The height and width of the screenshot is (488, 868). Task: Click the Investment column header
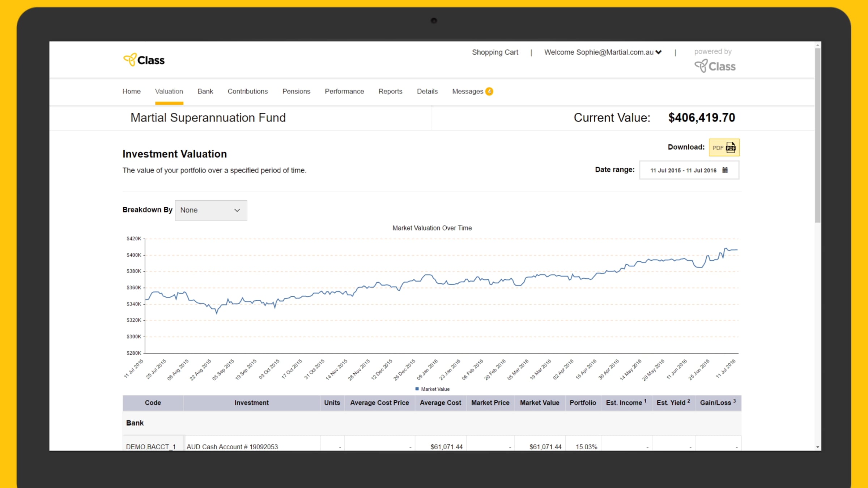pyautogui.click(x=252, y=403)
